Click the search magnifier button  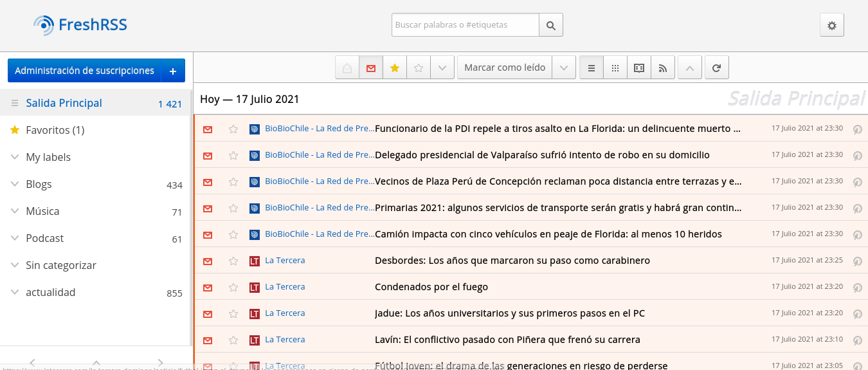550,26
